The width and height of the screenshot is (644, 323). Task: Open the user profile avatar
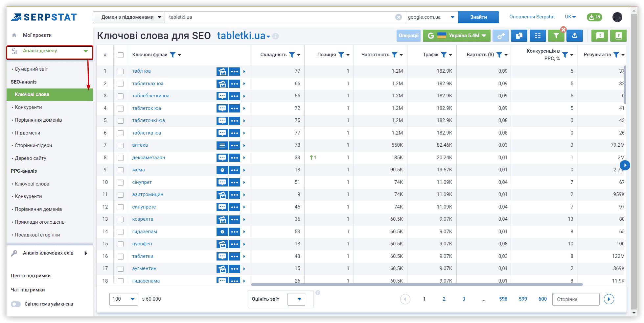(x=617, y=17)
